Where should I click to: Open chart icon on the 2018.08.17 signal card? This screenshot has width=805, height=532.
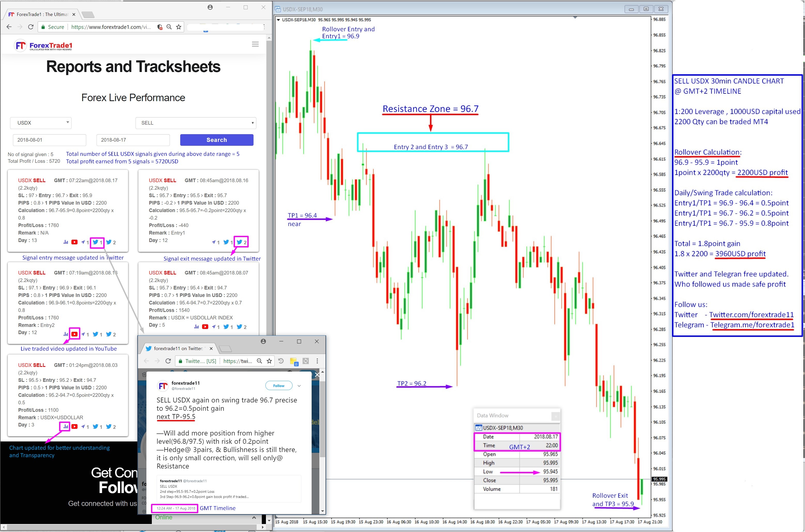tap(66, 242)
